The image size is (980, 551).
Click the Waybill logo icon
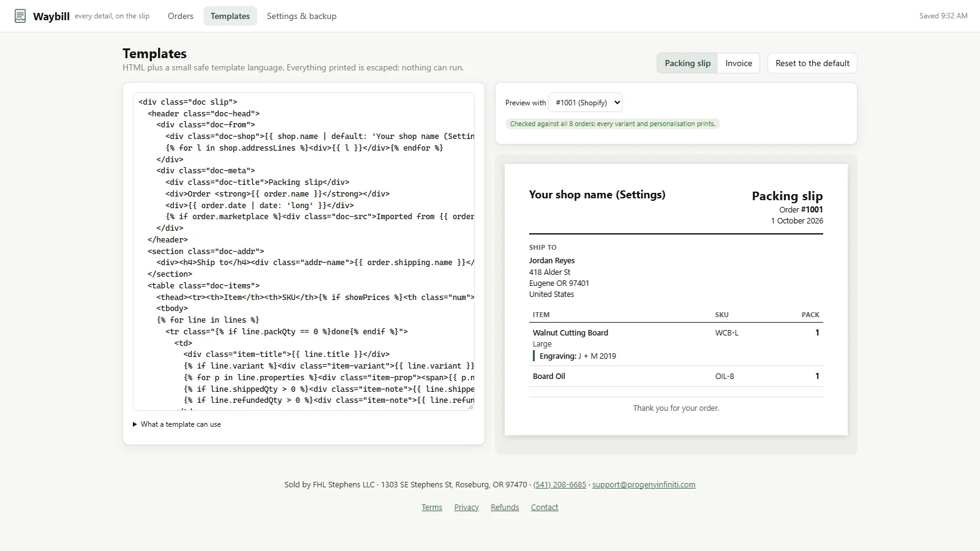tap(20, 16)
